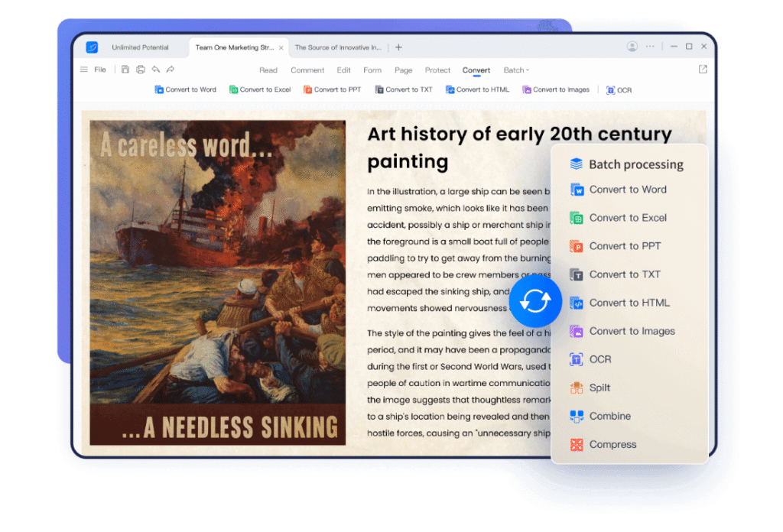Maximize the application window

(689, 47)
